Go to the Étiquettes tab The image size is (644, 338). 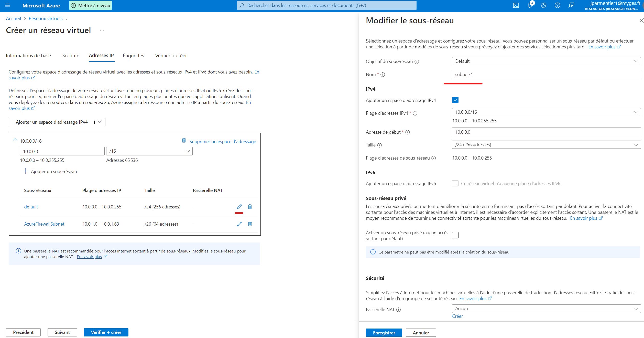133,56
